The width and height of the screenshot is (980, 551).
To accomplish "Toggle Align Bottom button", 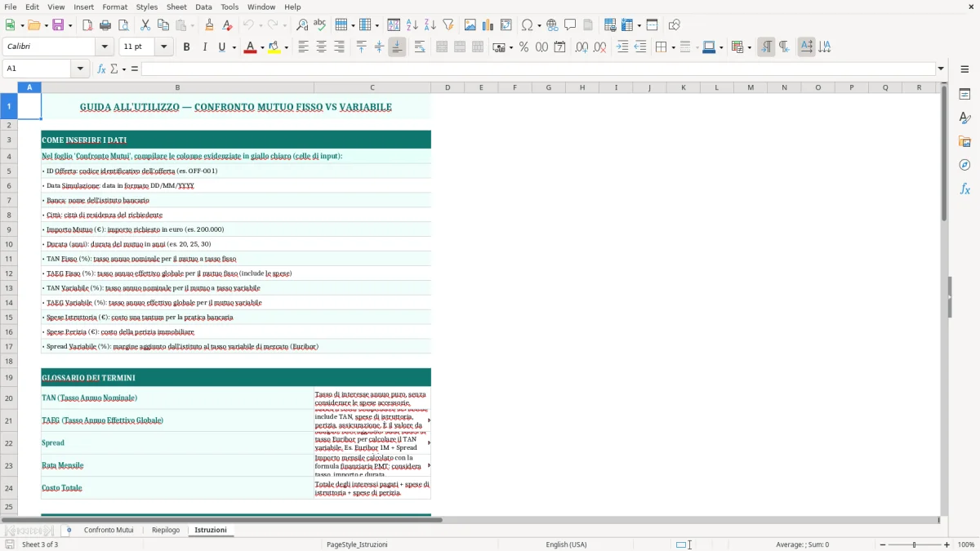I will (x=397, y=47).
